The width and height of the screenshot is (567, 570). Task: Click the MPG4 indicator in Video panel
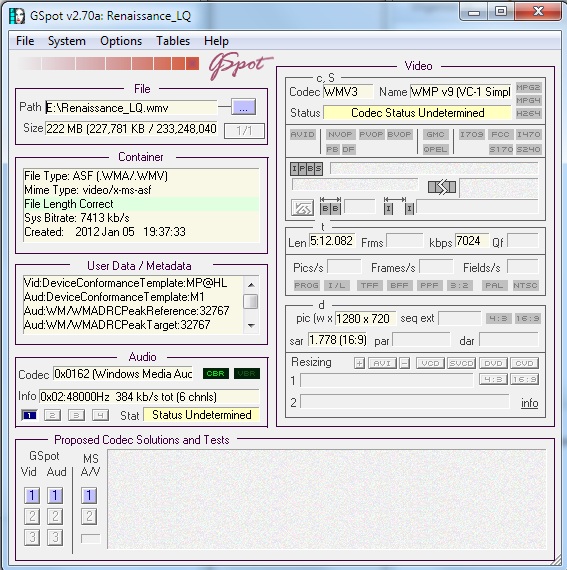pyautogui.click(x=528, y=100)
